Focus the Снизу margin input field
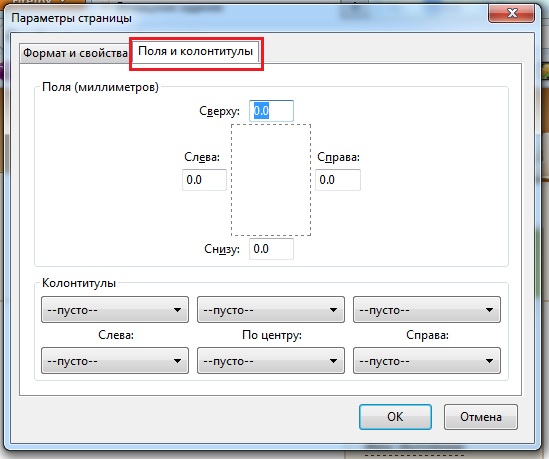 [x=271, y=249]
